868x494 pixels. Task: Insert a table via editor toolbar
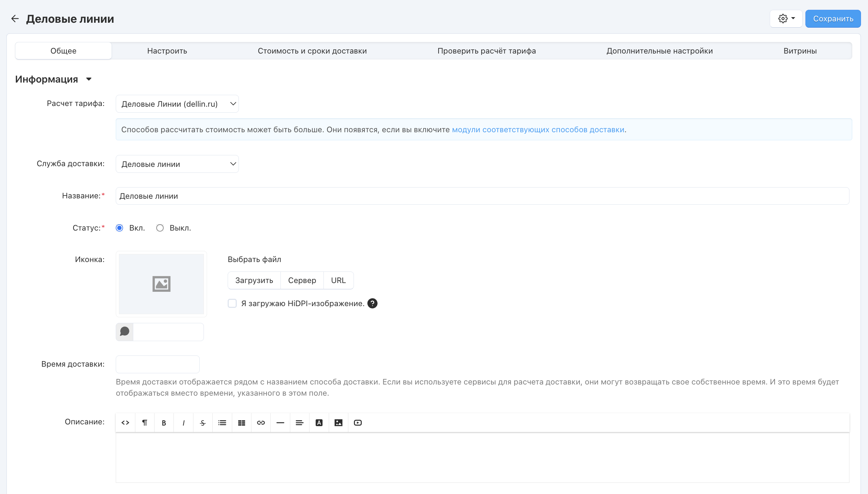[x=242, y=423]
